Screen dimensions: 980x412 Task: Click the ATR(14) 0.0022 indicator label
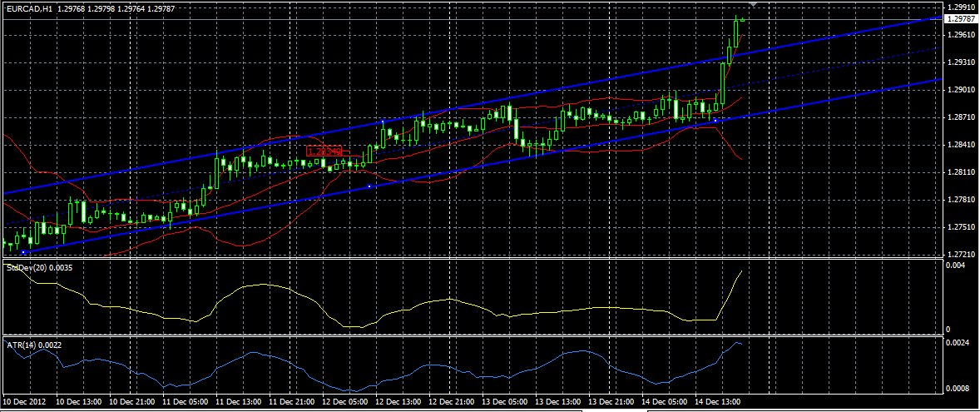(x=32, y=344)
